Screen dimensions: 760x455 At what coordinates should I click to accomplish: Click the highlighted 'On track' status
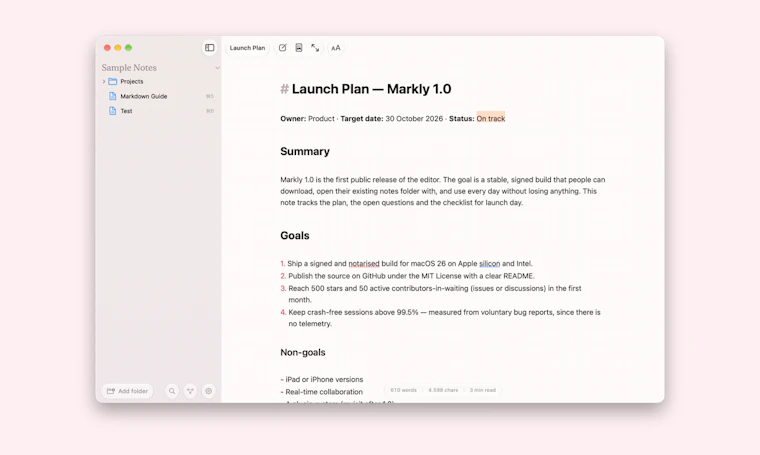[x=491, y=118]
